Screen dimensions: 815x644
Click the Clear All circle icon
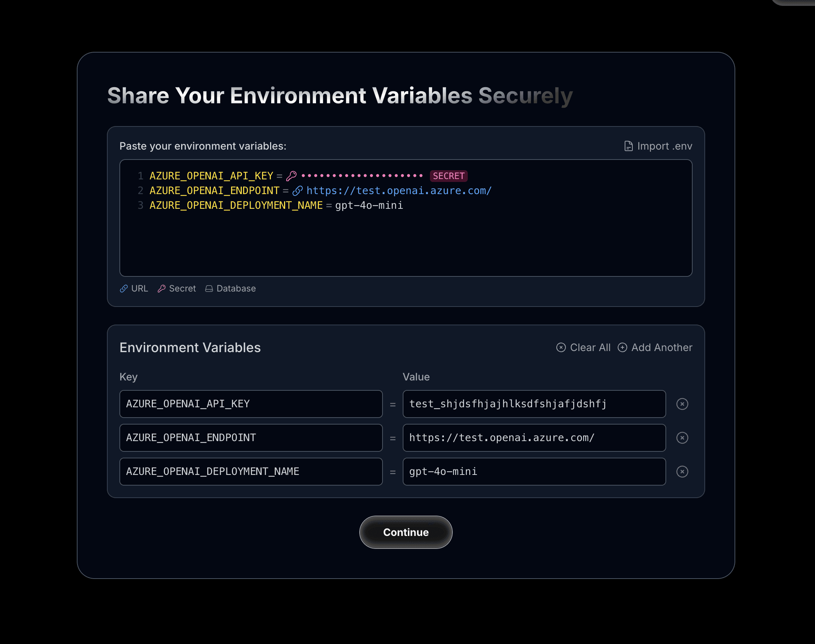(x=561, y=347)
